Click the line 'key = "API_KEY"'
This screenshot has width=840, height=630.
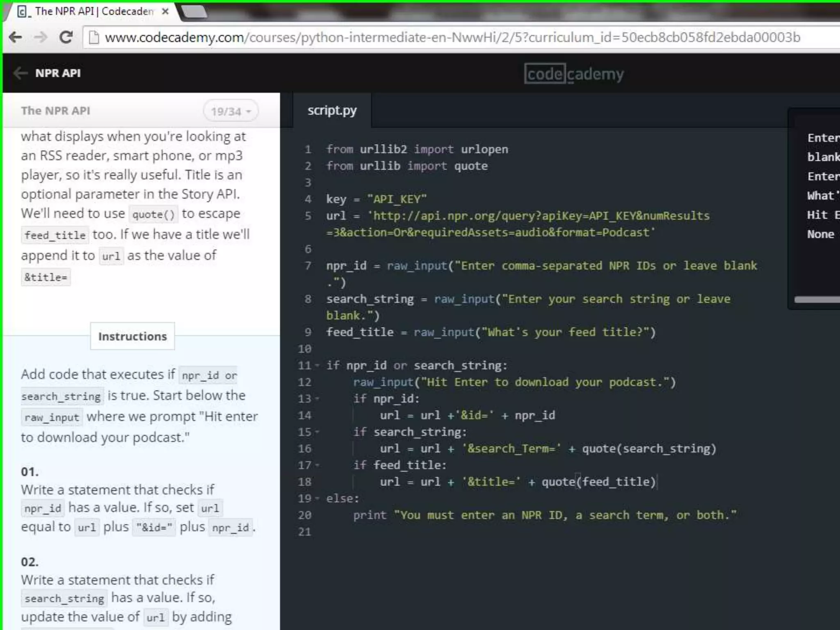pos(376,199)
